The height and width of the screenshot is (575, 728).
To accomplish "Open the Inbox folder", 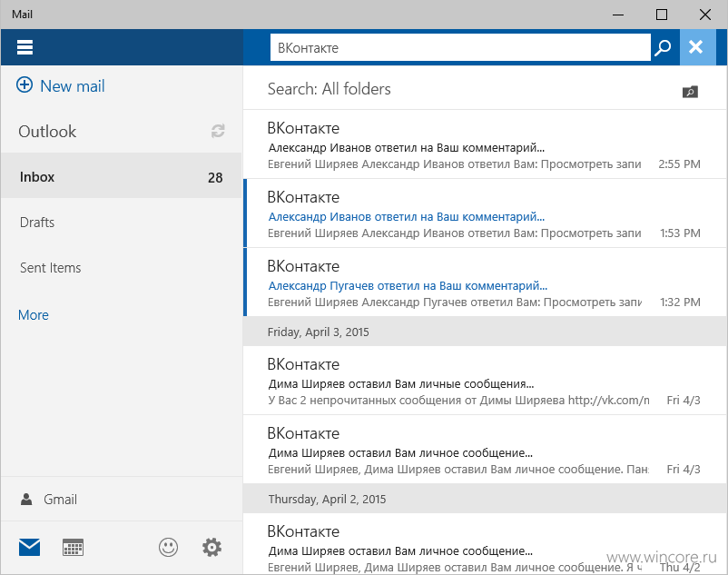I will (121, 176).
